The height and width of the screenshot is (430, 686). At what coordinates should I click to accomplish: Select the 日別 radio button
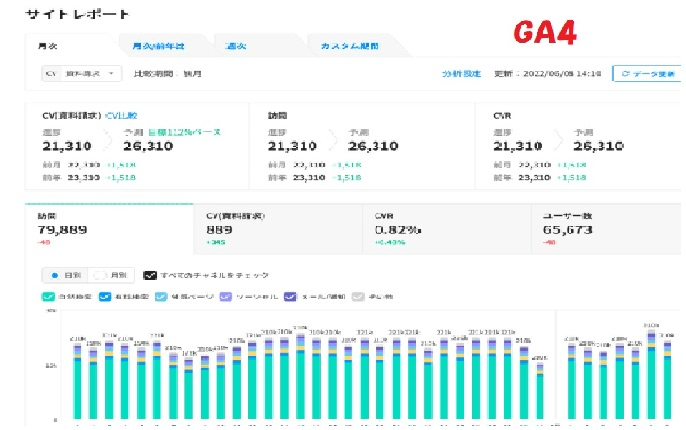(x=55, y=275)
